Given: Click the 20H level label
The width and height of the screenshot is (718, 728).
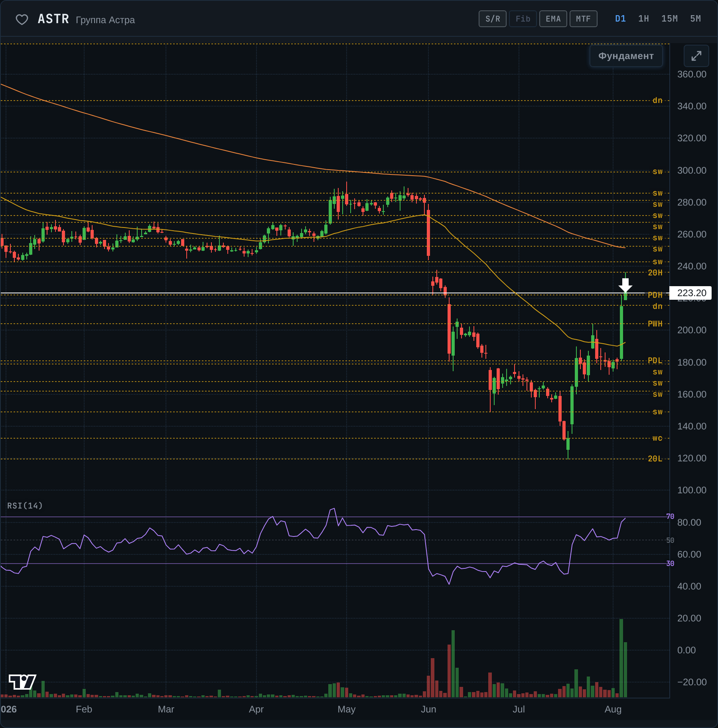Looking at the screenshot, I should point(655,273).
